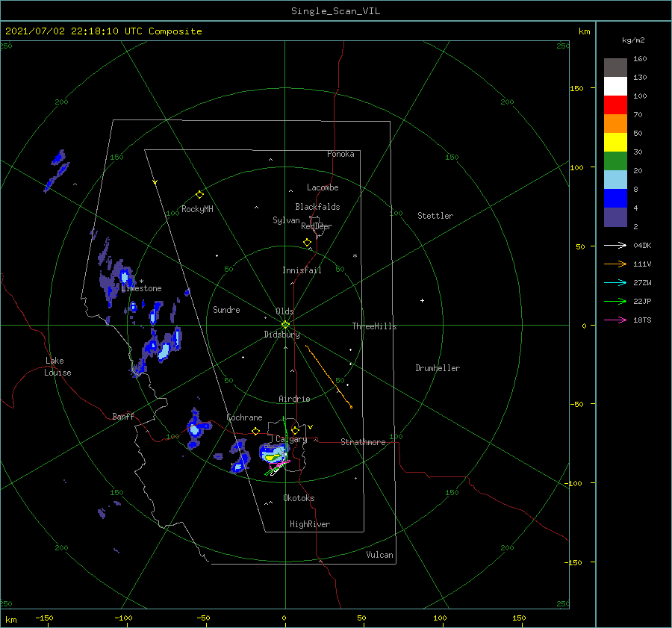Image resolution: width=672 pixels, height=628 pixels.
Task: Pick the light blue 8–20 legend swatch
Action: pyautogui.click(x=615, y=180)
